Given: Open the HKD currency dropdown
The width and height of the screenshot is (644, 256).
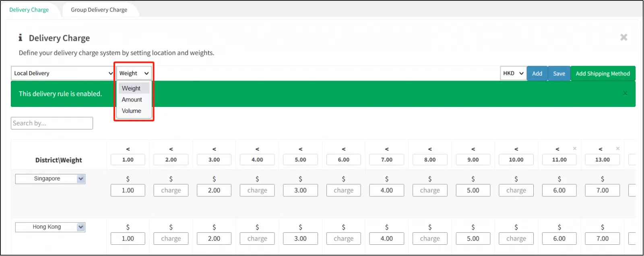Looking at the screenshot, I should click(513, 73).
